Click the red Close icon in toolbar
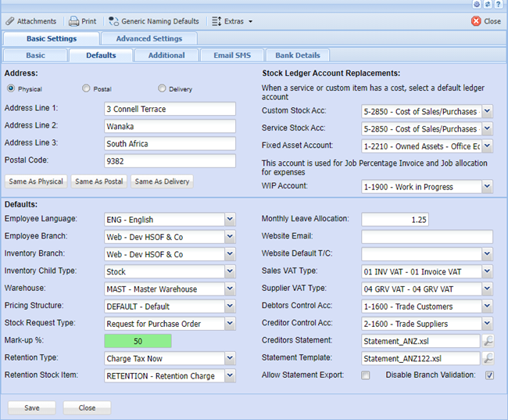This screenshot has width=508, height=420. [x=476, y=21]
